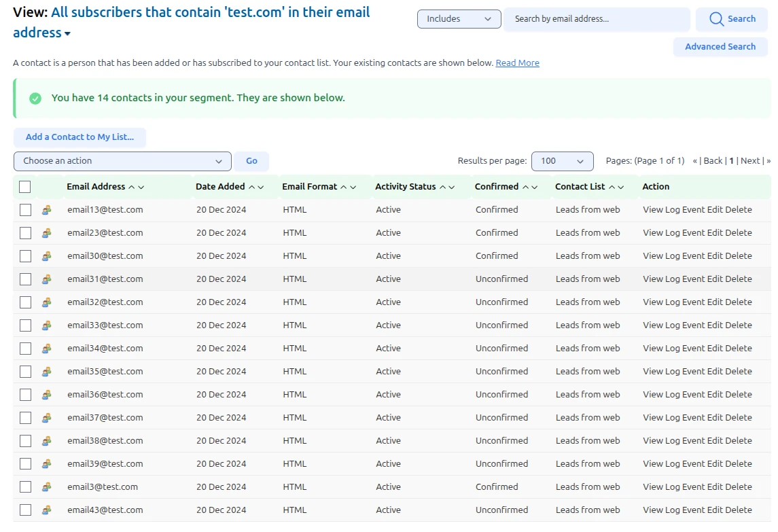Click the contact icon next to email34@test.com
778x532 pixels.
pyautogui.click(x=47, y=349)
